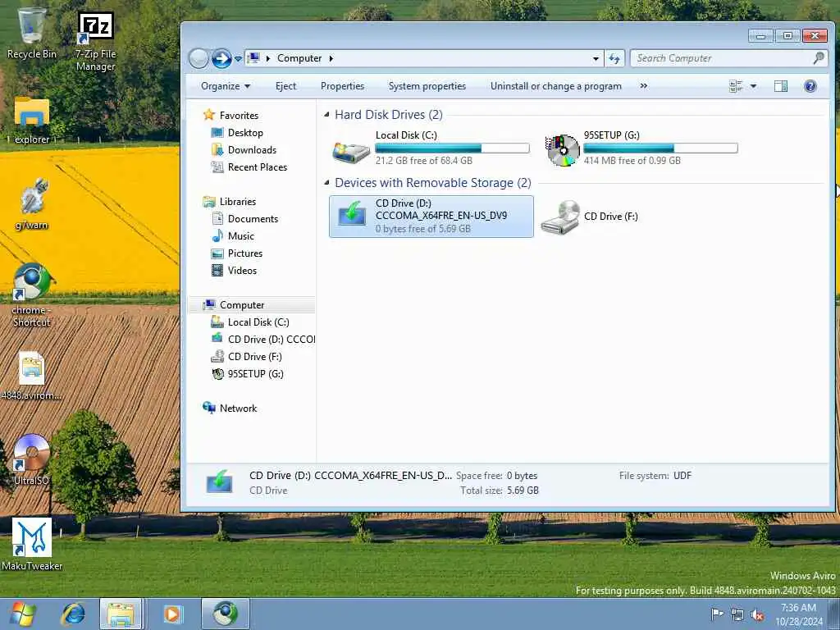Viewport: 840px width, 630px height.
Task: Open Desktop under Favorites
Action: (x=245, y=133)
